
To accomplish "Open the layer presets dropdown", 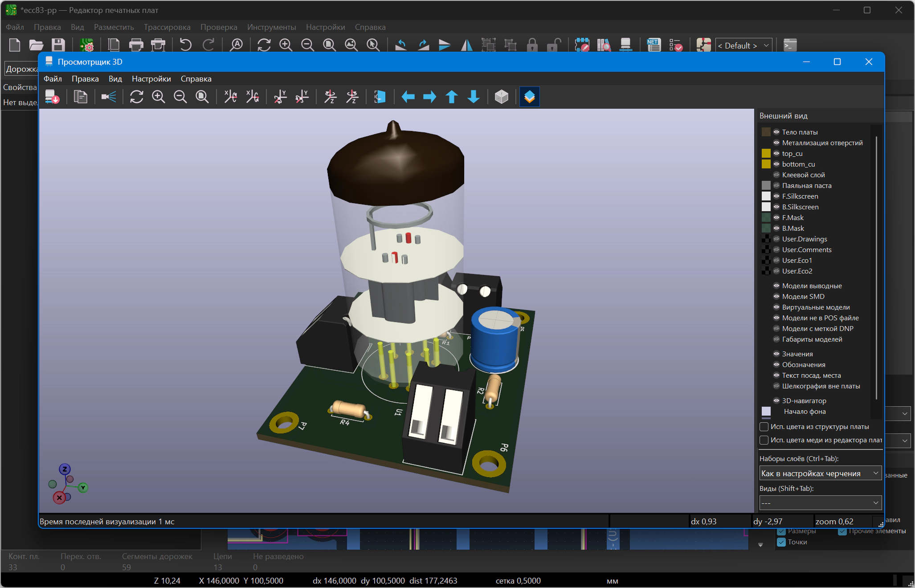I will [820, 474].
